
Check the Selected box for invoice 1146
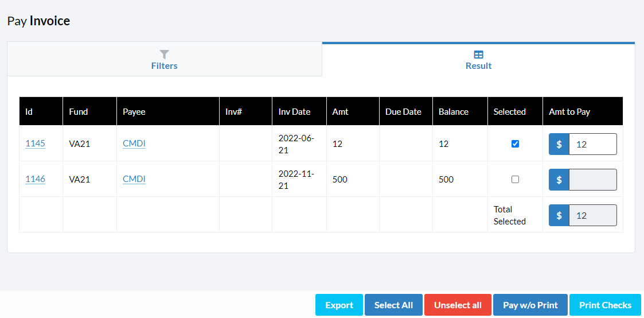coord(515,179)
